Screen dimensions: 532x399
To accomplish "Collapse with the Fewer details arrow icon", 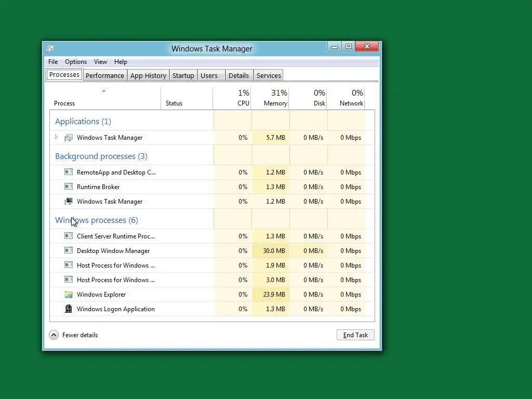I will click(x=54, y=335).
